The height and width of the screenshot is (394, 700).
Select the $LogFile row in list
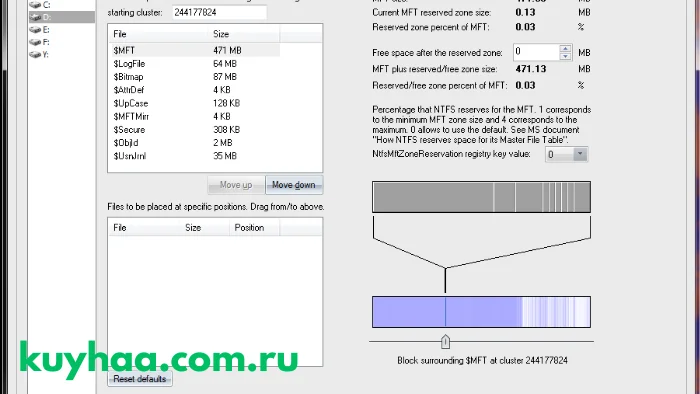click(x=194, y=64)
